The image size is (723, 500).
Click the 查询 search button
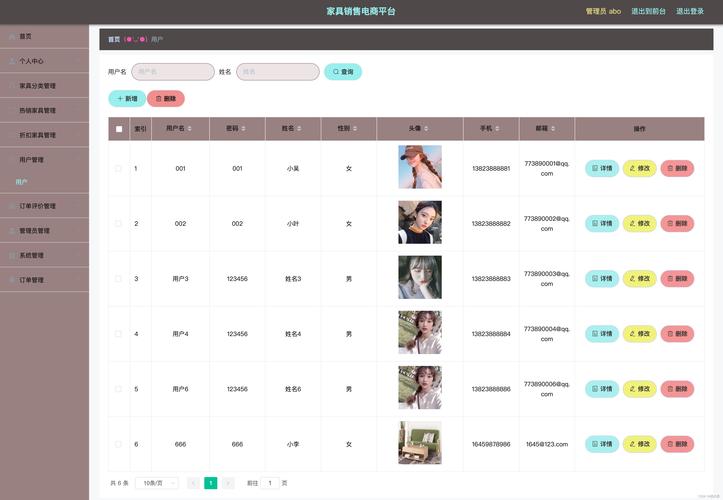coord(343,72)
